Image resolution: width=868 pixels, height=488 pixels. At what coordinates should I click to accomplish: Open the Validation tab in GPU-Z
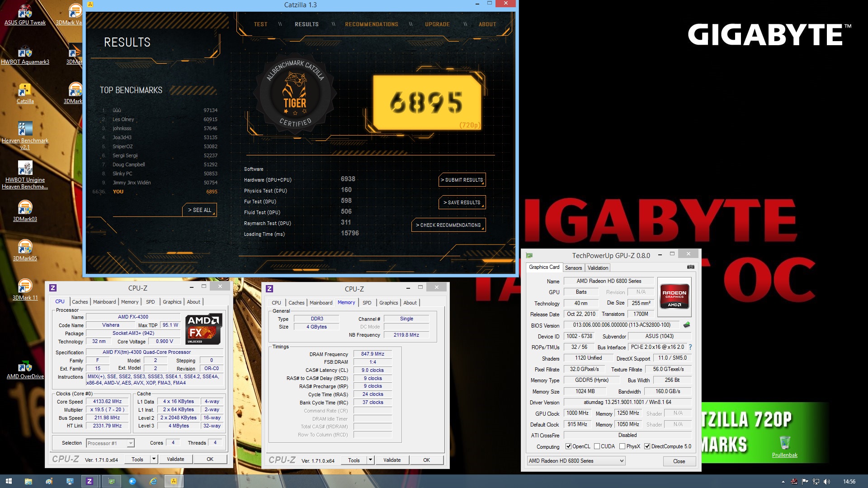point(598,268)
